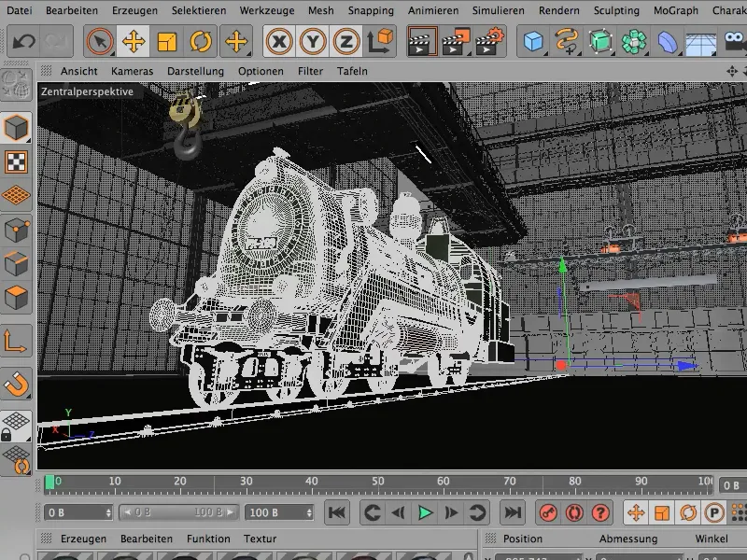Viewport: 747px width, 560px height.
Task: Open viewport Optionen menu
Action: 261,72
